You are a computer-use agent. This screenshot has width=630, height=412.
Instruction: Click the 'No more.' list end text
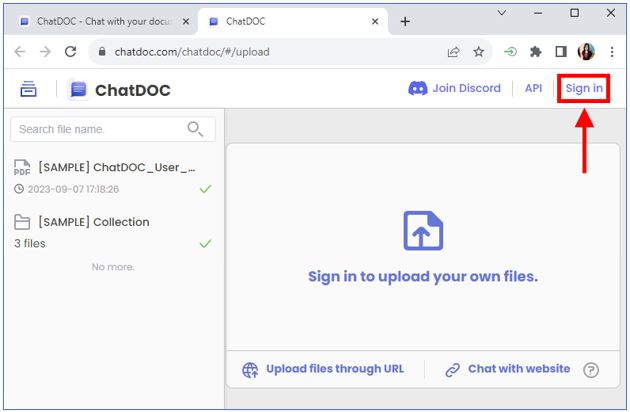pos(113,267)
